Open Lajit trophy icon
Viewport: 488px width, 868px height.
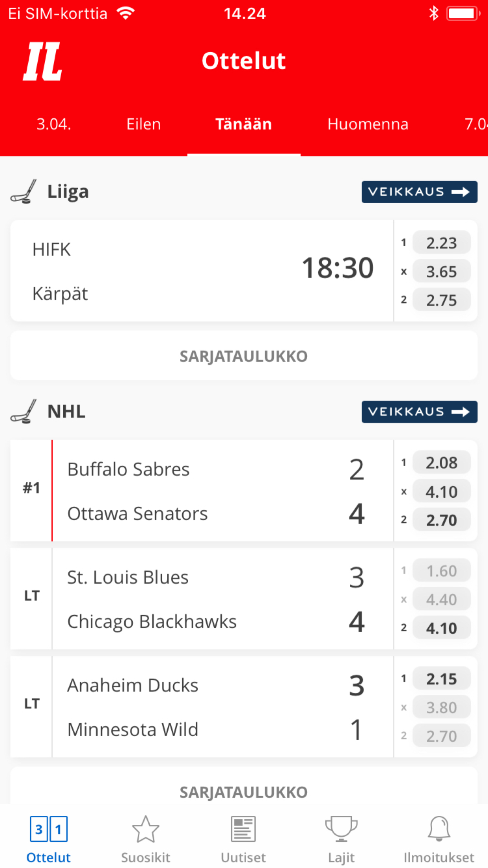(341, 829)
